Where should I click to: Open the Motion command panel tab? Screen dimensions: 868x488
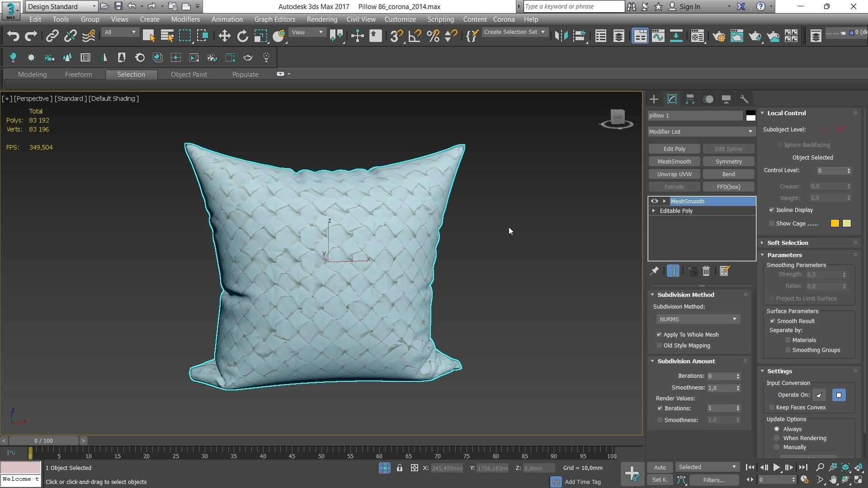[x=708, y=99]
